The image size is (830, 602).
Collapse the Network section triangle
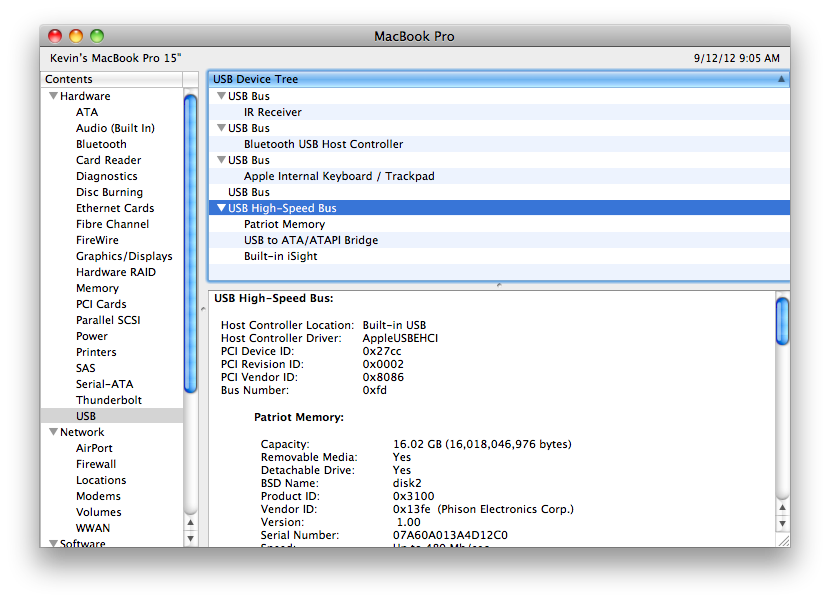(53, 432)
